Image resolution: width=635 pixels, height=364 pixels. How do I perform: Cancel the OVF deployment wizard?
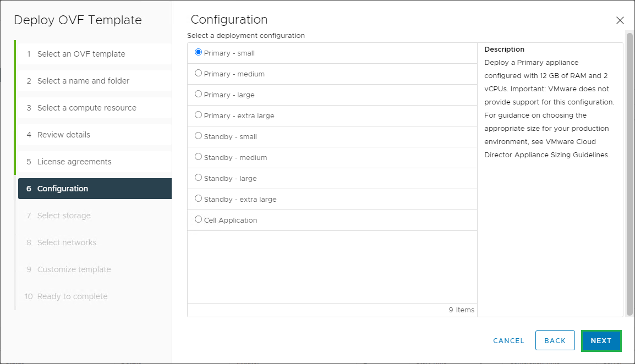tap(508, 340)
